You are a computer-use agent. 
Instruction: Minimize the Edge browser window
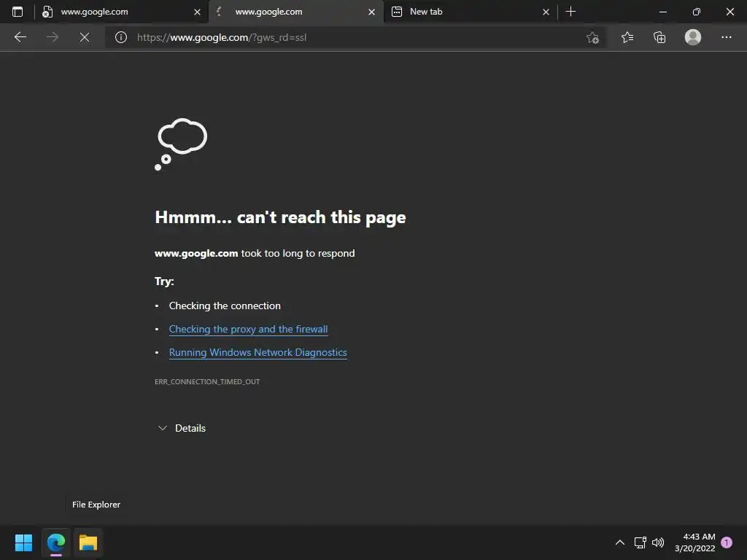tap(662, 12)
